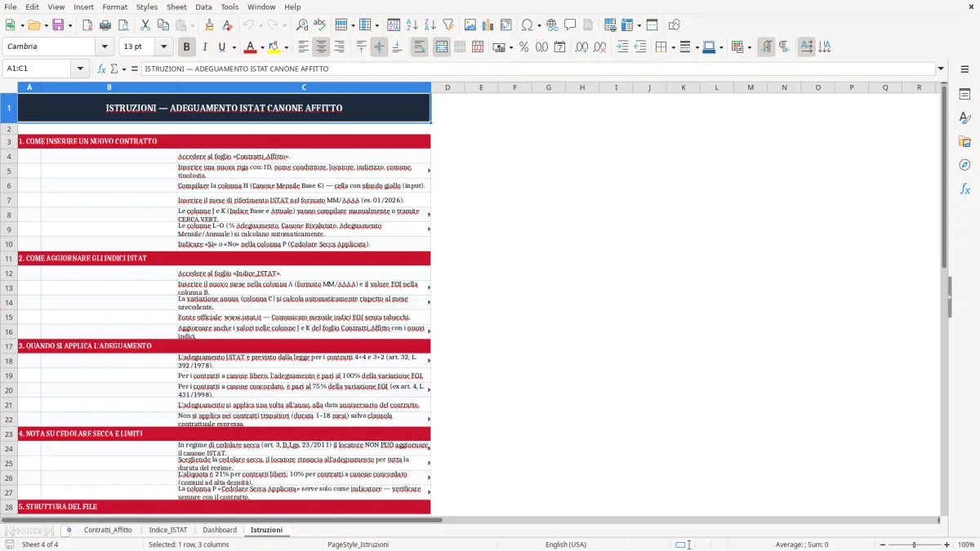Open the Sheet menu
The height and width of the screenshot is (551, 980).
click(176, 7)
